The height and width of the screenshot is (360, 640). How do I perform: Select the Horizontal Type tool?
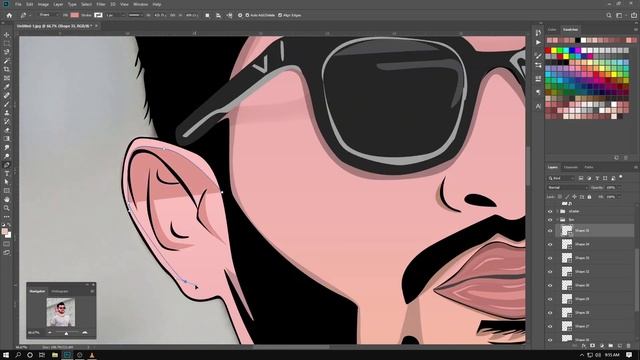click(x=7, y=173)
